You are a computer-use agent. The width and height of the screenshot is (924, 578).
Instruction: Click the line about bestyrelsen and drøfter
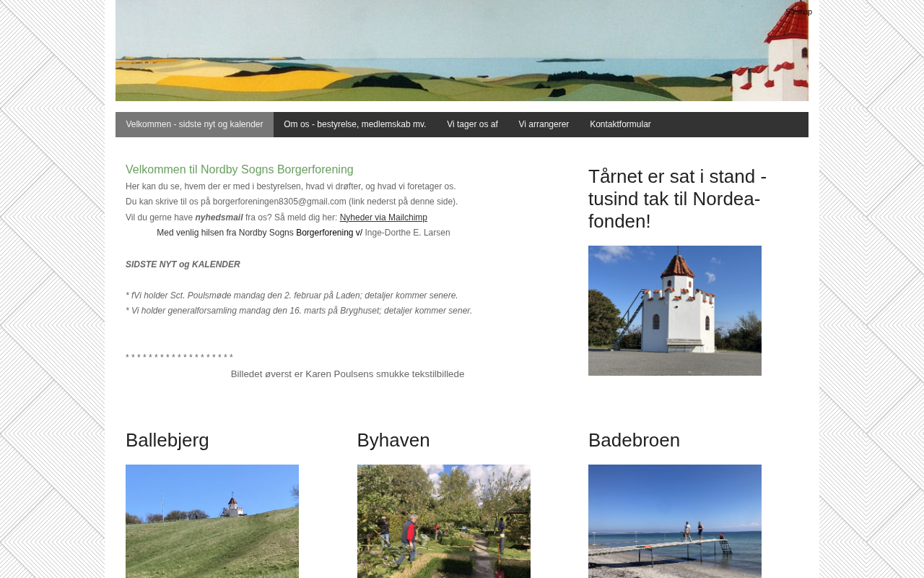[x=291, y=186]
